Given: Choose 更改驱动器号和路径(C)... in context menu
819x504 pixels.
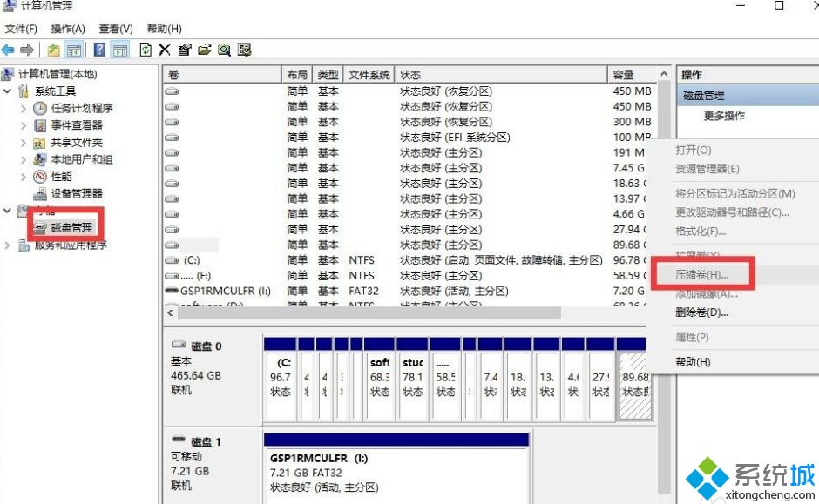Looking at the screenshot, I should [x=732, y=212].
